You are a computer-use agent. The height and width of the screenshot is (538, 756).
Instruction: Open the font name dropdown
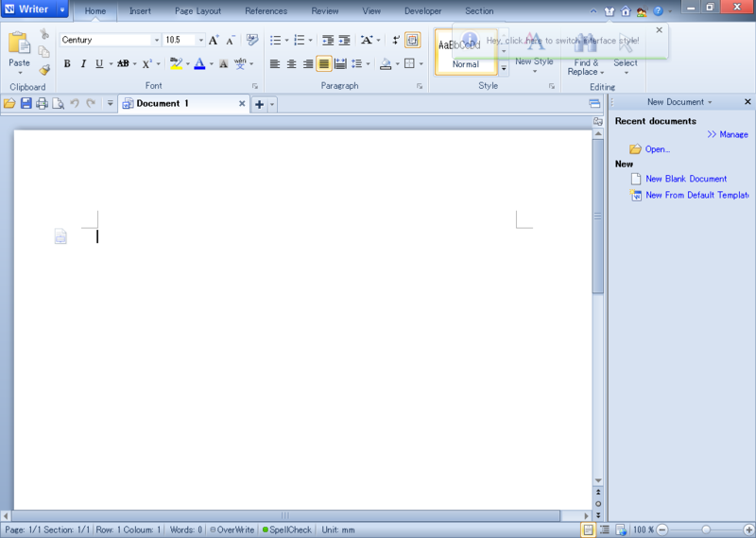(x=157, y=40)
